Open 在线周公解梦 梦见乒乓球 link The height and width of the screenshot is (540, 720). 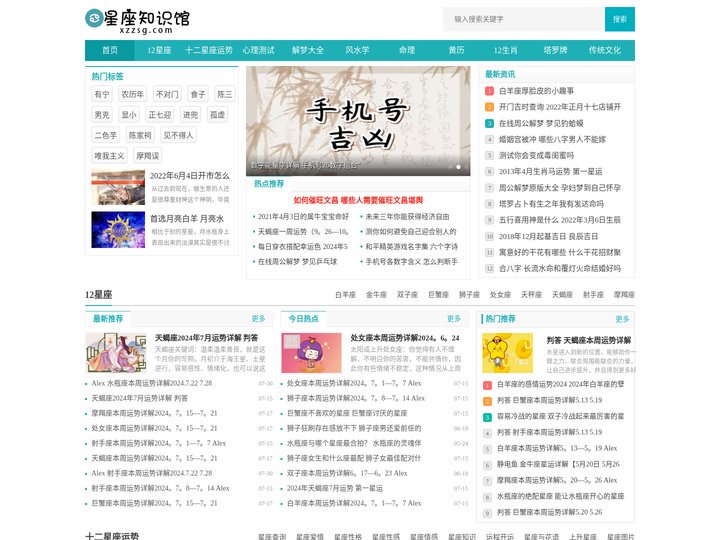(x=297, y=262)
